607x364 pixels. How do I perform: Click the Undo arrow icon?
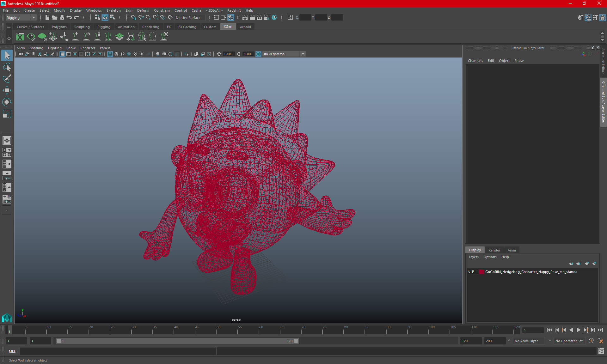tap(69, 18)
